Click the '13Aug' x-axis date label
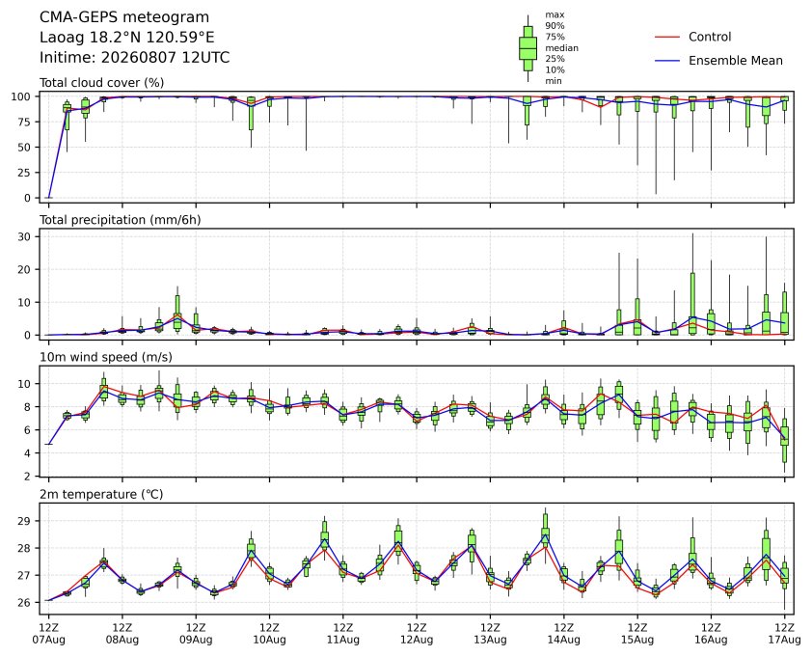 (490, 640)
